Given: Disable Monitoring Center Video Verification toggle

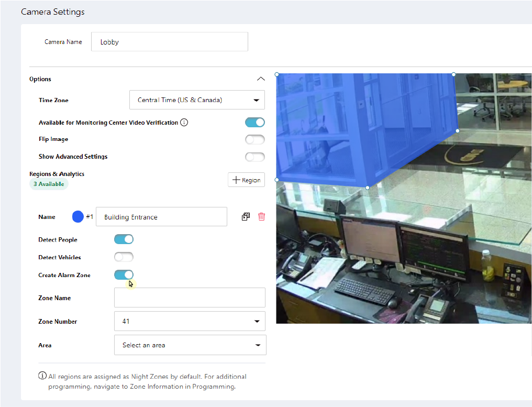Looking at the screenshot, I should [254, 123].
